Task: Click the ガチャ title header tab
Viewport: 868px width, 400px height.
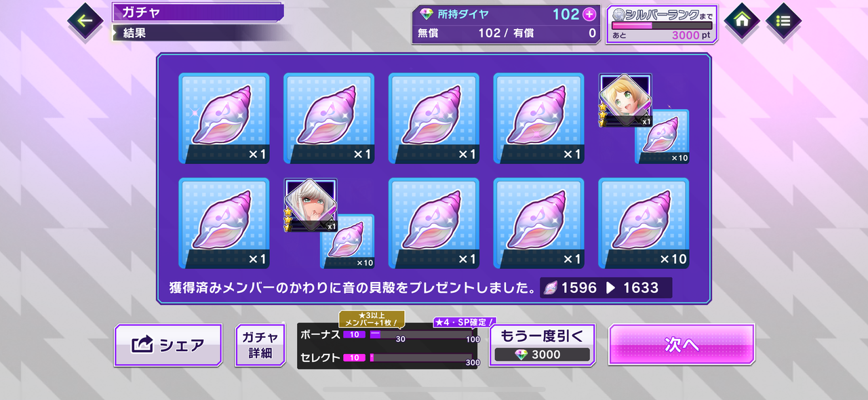Action: (x=197, y=12)
